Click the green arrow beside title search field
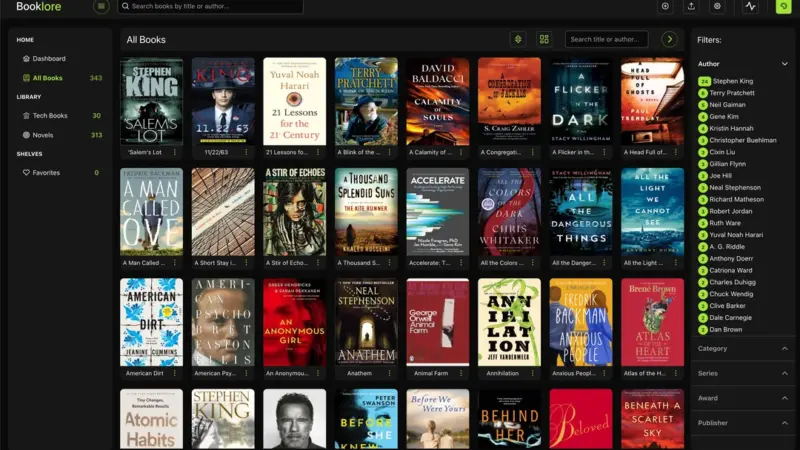 point(669,39)
